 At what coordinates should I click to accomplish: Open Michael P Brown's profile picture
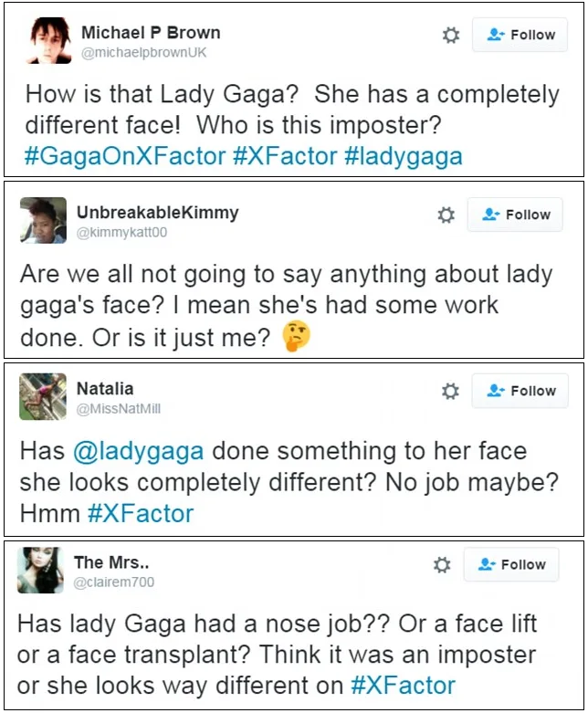click(x=49, y=40)
